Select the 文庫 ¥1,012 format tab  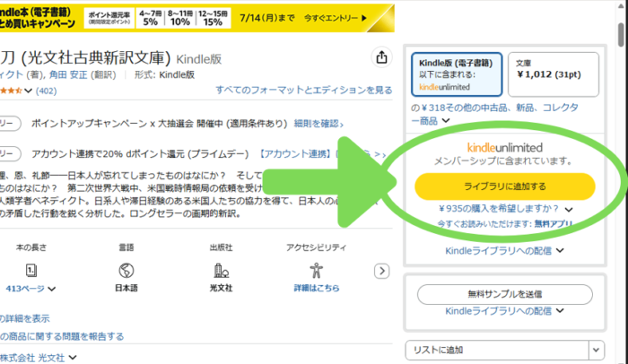click(x=554, y=74)
